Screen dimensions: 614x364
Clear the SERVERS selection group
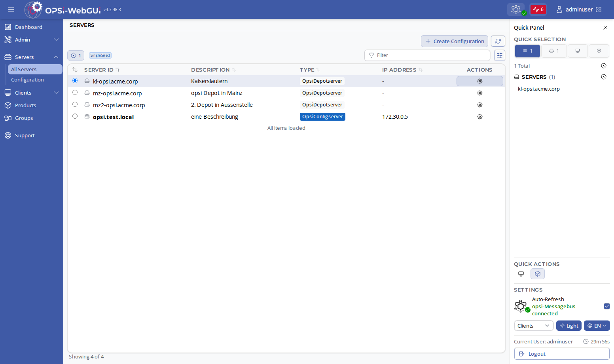[x=604, y=77]
